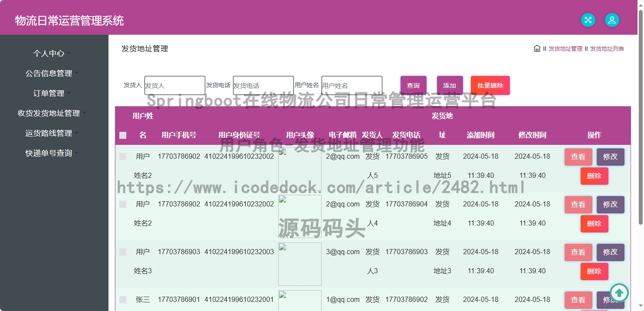This screenshot has height=311, width=644.
Task: Select phone number 17703786905
Action: click(x=407, y=156)
